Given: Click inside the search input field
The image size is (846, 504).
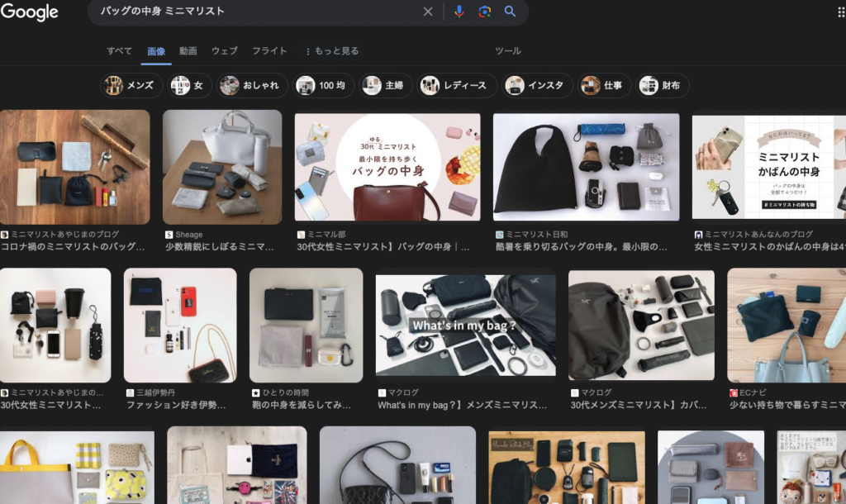Looking at the screenshot, I should (248, 12).
